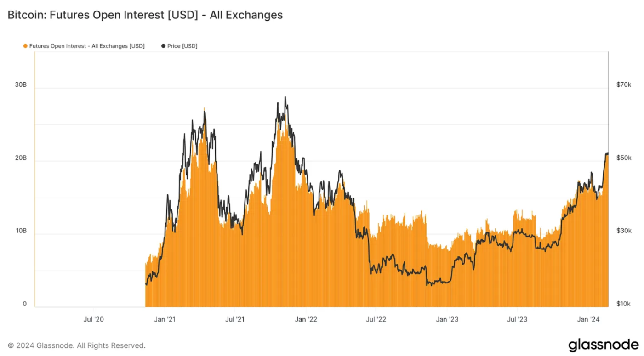Image resolution: width=644 pixels, height=356 pixels.
Task: Click the 20B left axis label
Action: 21,158
